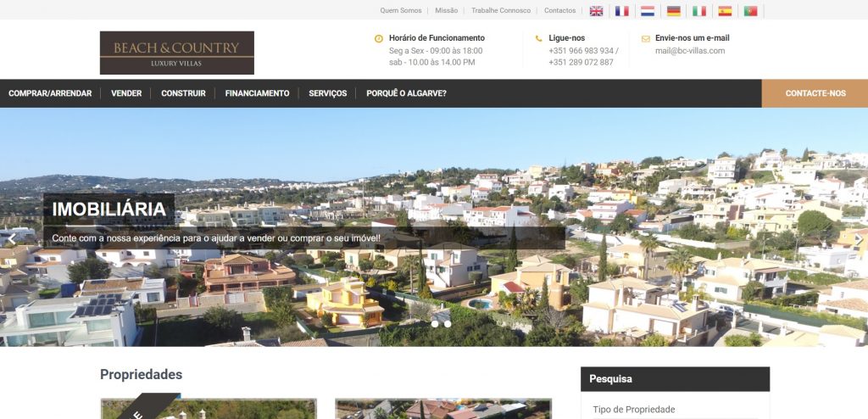Click the Beach & Country logo
This screenshot has height=419, width=868.
point(176,53)
